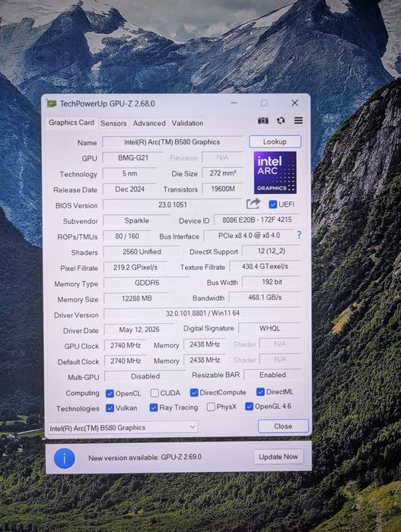Click the BIOS export share icon

click(253, 204)
